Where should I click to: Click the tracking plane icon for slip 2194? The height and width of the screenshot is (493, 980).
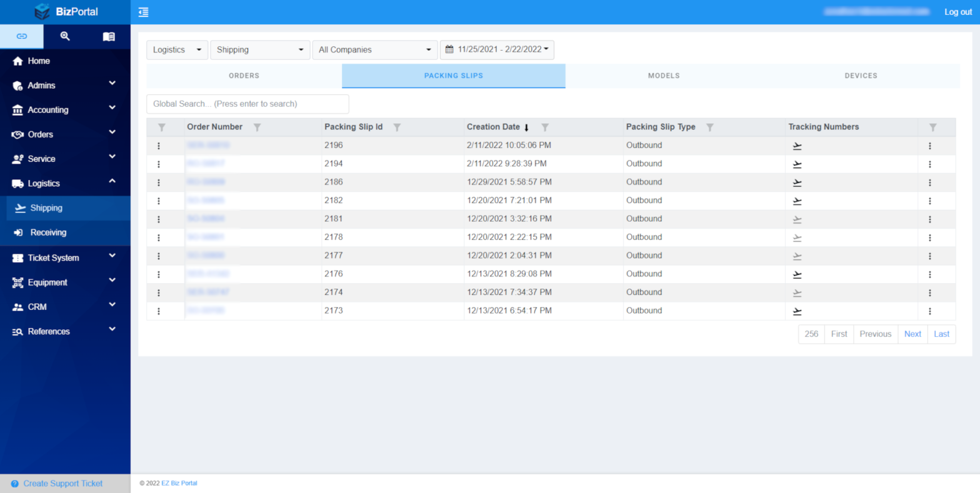[797, 164]
